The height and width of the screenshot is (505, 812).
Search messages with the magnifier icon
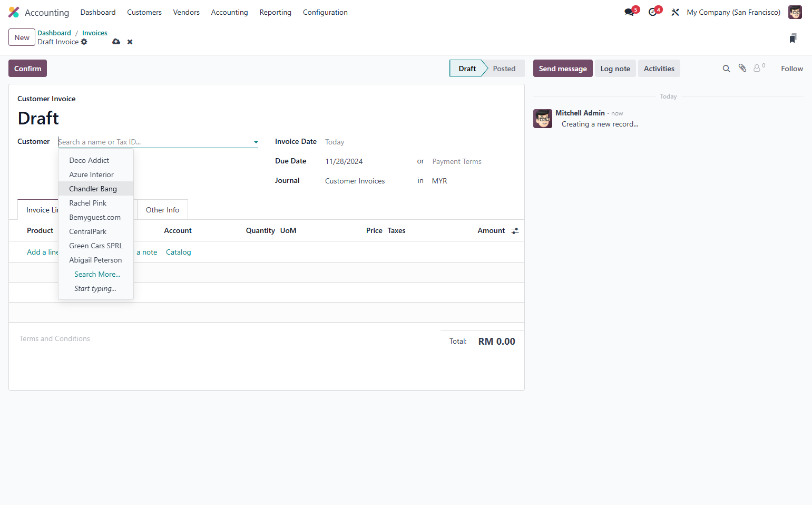point(726,69)
